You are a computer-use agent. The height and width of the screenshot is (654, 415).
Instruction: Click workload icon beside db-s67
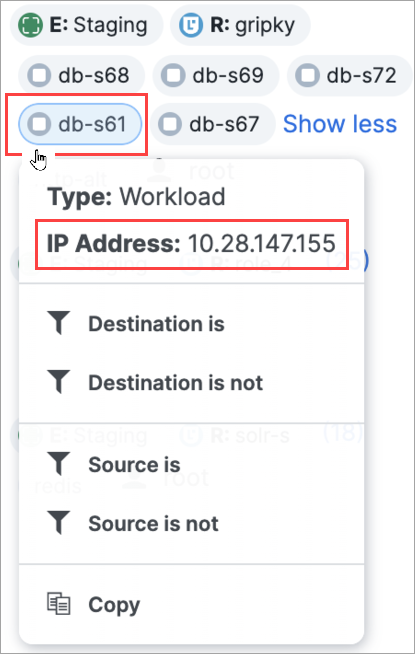coord(170,124)
